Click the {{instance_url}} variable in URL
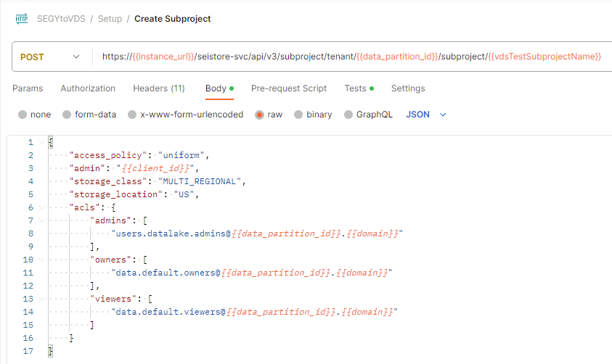The width and height of the screenshot is (612, 364). [x=163, y=57]
